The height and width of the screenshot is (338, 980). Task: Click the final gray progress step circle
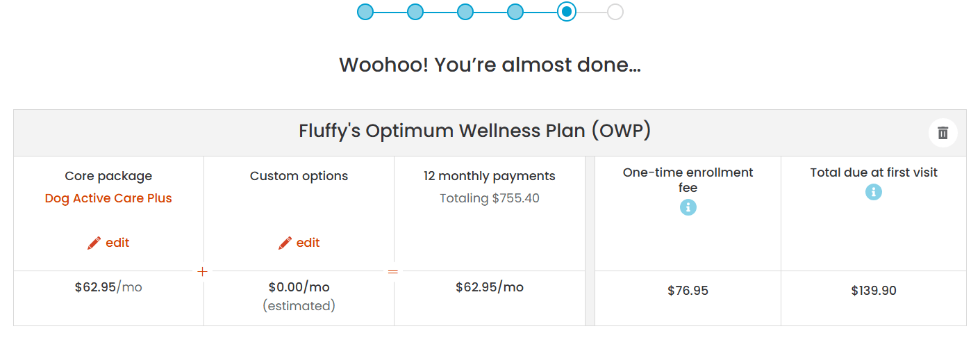(x=615, y=12)
